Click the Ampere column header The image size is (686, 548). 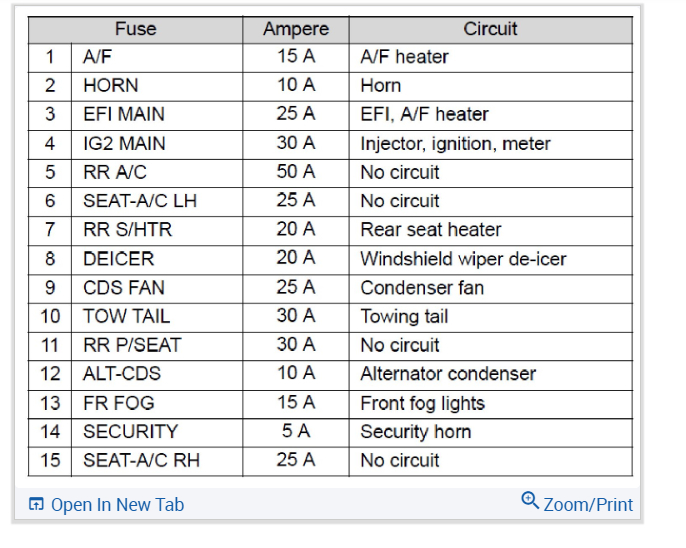tap(295, 29)
